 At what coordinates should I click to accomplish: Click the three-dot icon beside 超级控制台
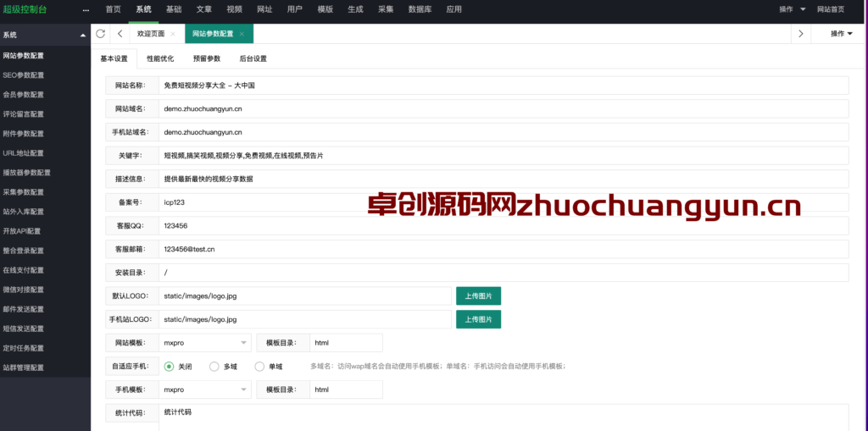[x=86, y=9]
